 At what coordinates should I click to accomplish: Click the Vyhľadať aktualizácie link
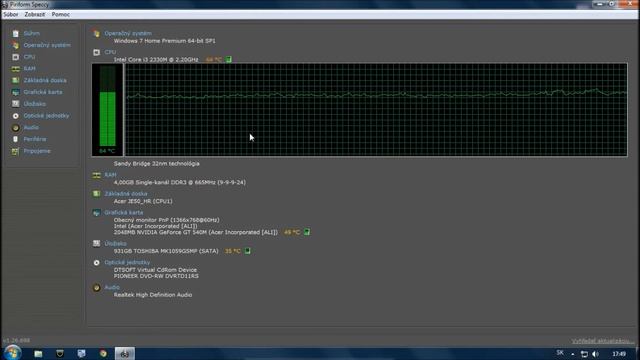tap(603, 341)
